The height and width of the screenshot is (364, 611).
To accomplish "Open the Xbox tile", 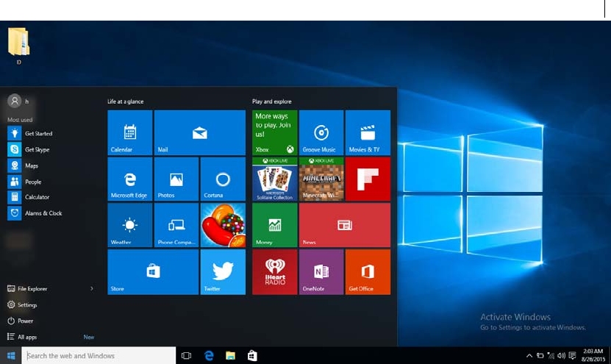I will (275, 132).
